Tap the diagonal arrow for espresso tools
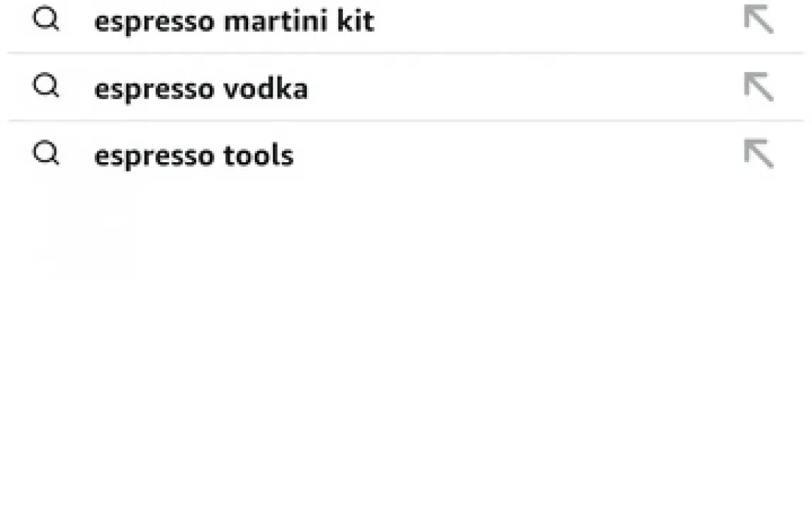 [x=759, y=154]
